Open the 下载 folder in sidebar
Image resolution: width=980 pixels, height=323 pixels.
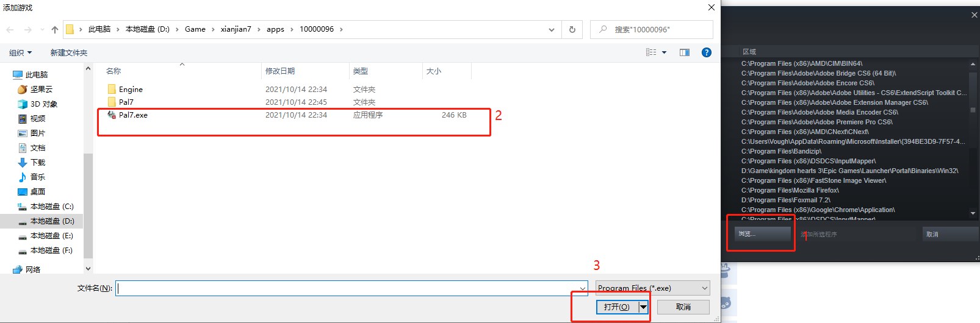tap(38, 162)
